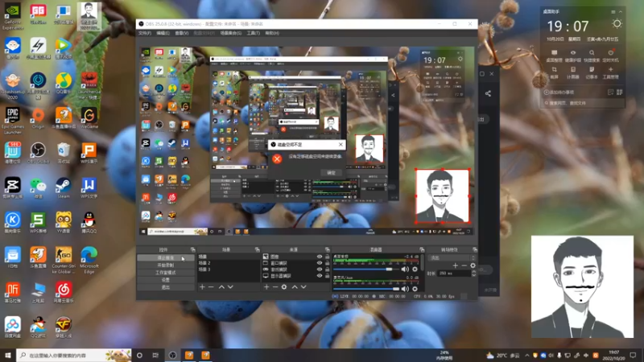Open the WeGame desktop shortcut
The image size is (644, 362).
click(x=89, y=118)
